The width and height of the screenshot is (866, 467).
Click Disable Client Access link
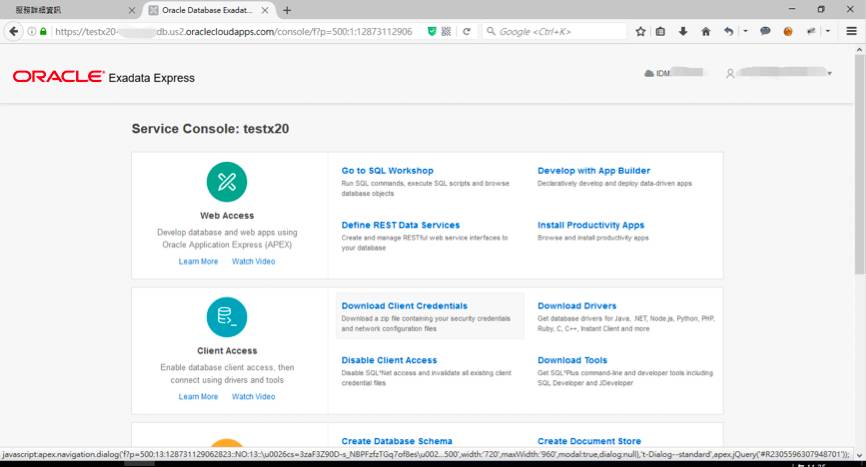click(389, 360)
